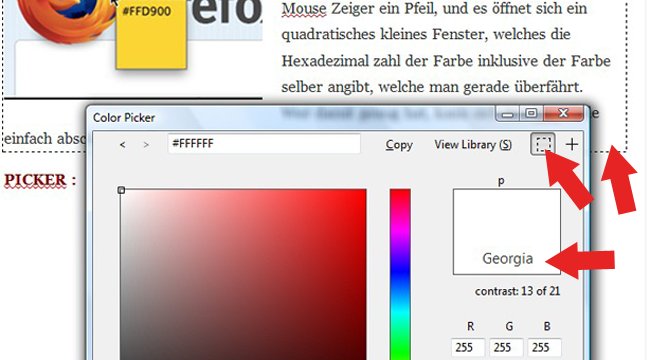This screenshot has height=360, width=650.
Task: Minimize the Color Picker window
Action: click(x=508, y=114)
